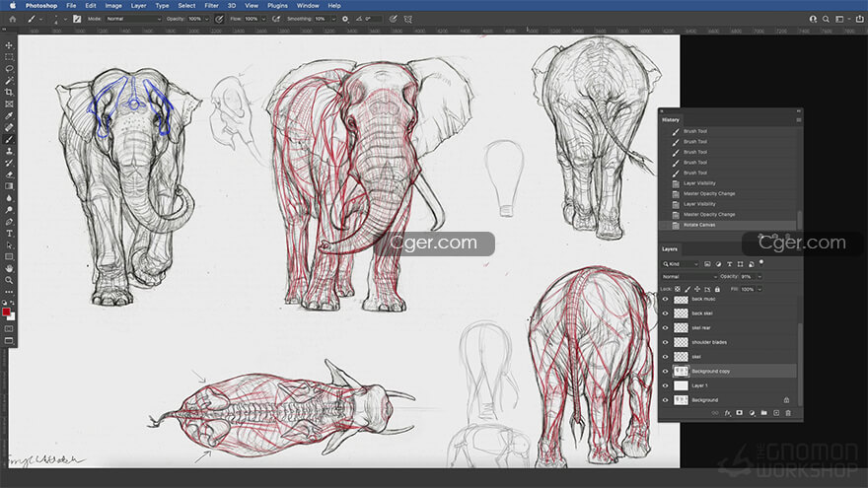Screen dimensions: 868x488
Task: Toggle lock transparent pixels
Action: tap(678, 289)
